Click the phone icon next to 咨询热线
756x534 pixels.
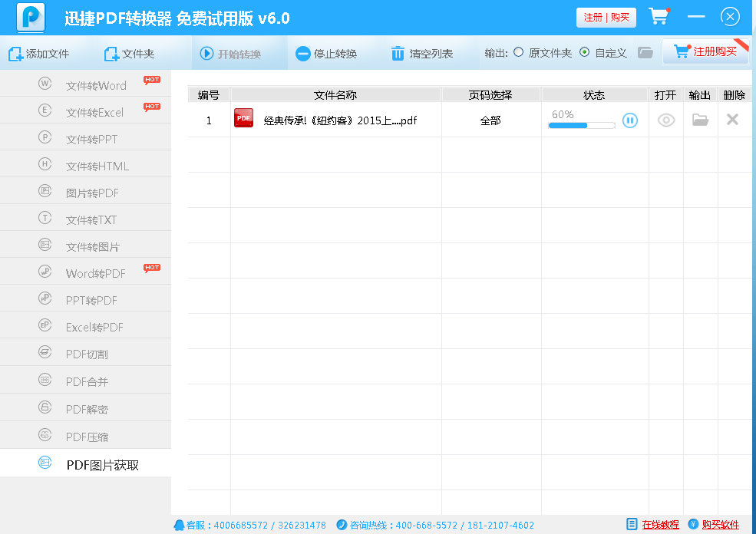342,524
